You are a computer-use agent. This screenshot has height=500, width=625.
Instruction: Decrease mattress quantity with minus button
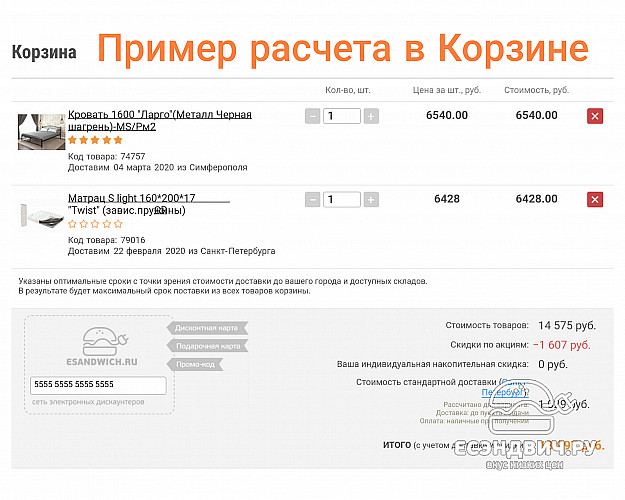click(x=313, y=200)
